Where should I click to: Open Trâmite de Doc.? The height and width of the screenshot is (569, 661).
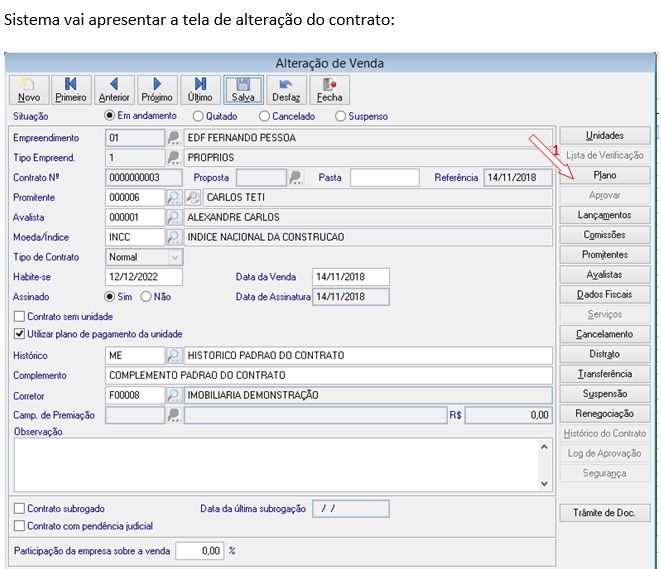(605, 513)
